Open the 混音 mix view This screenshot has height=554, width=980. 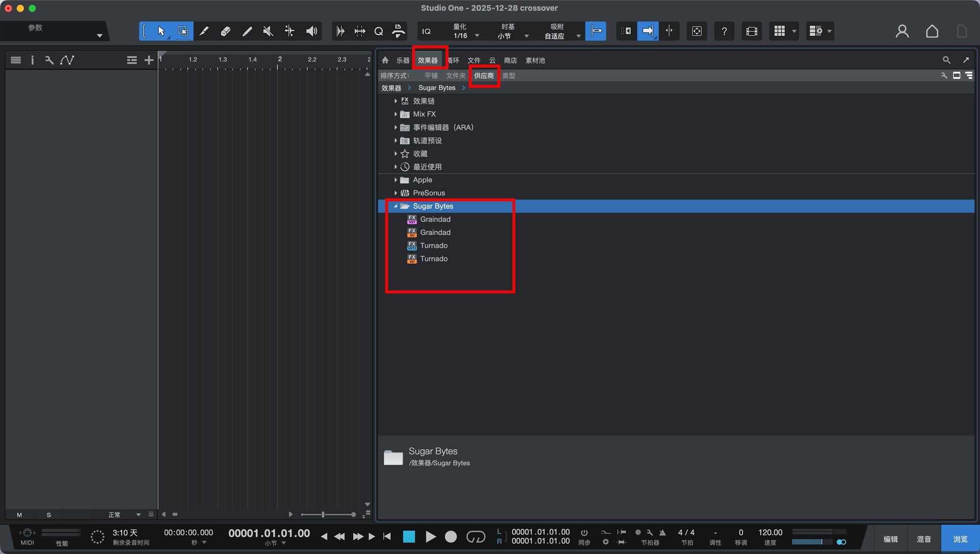923,539
